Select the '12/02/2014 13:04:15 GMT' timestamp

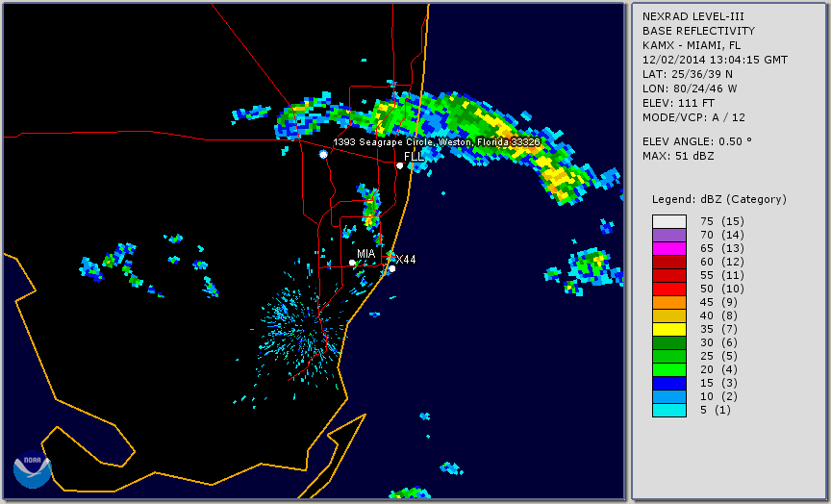click(x=715, y=60)
